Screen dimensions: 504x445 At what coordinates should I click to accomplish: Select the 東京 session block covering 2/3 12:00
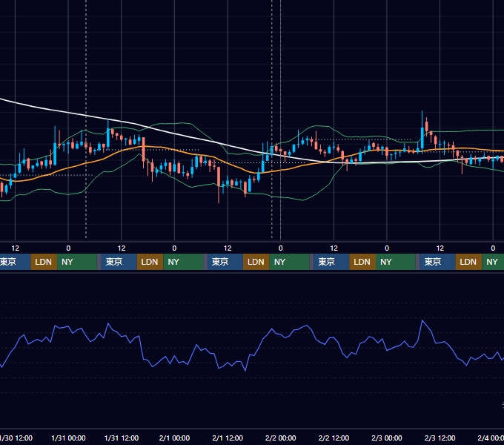pos(437,262)
